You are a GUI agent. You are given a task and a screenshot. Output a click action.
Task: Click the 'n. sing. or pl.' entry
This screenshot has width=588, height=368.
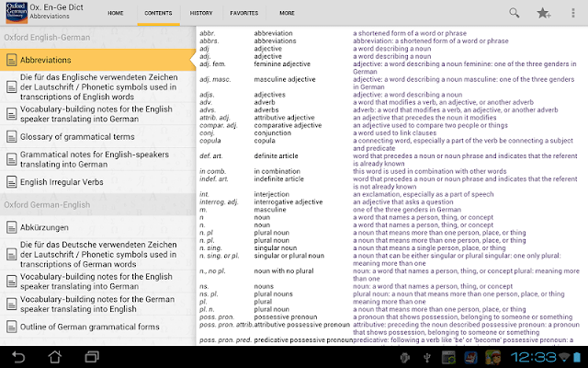pos(220,256)
